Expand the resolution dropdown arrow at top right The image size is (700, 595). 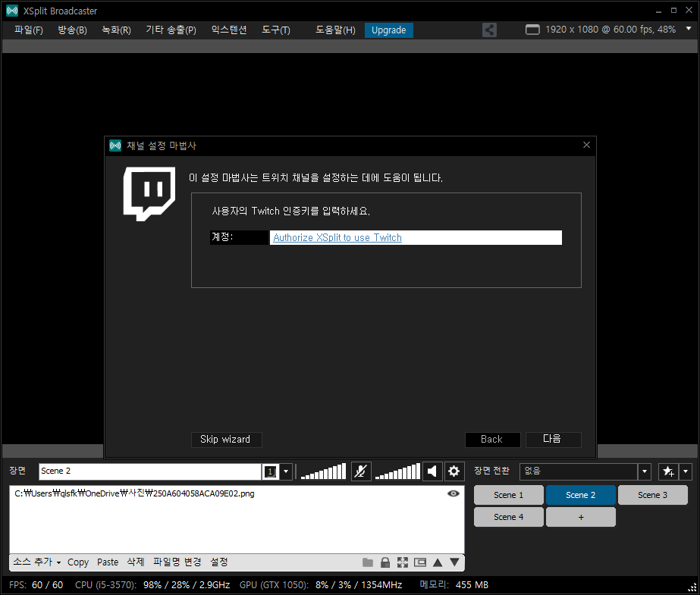pos(689,29)
